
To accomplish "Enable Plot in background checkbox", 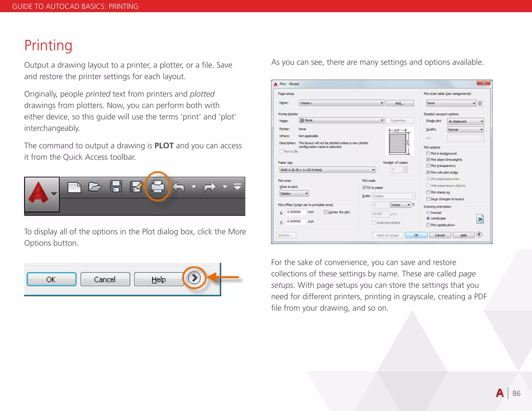I will [428, 154].
